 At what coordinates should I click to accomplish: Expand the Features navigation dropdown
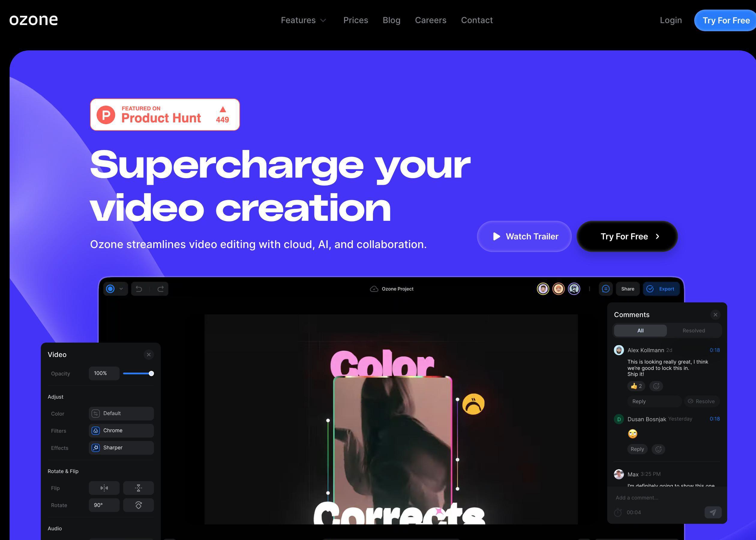pos(303,20)
